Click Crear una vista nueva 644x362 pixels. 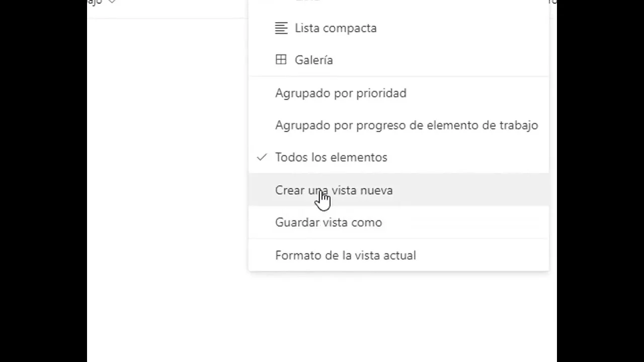[334, 191]
